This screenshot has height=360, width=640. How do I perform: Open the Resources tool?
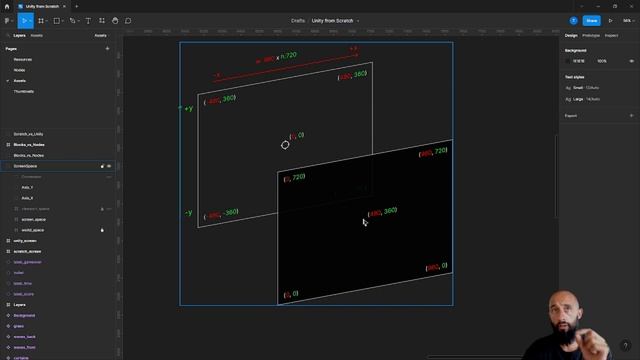pos(102,20)
